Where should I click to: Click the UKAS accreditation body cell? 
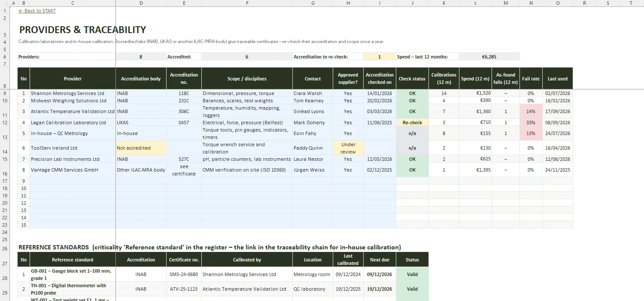click(x=141, y=123)
